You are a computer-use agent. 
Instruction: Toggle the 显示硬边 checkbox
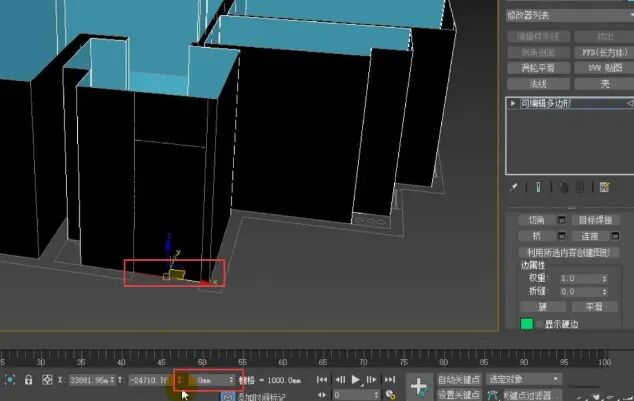[540, 324]
